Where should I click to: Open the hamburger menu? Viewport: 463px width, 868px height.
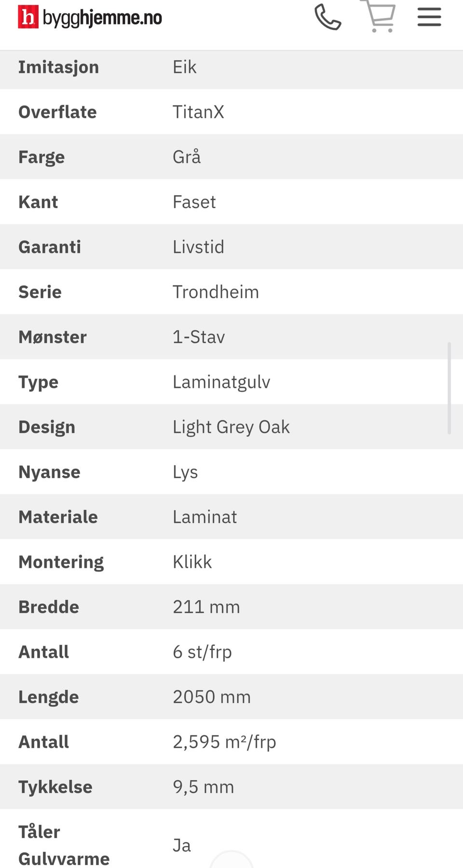pos(429,17)
